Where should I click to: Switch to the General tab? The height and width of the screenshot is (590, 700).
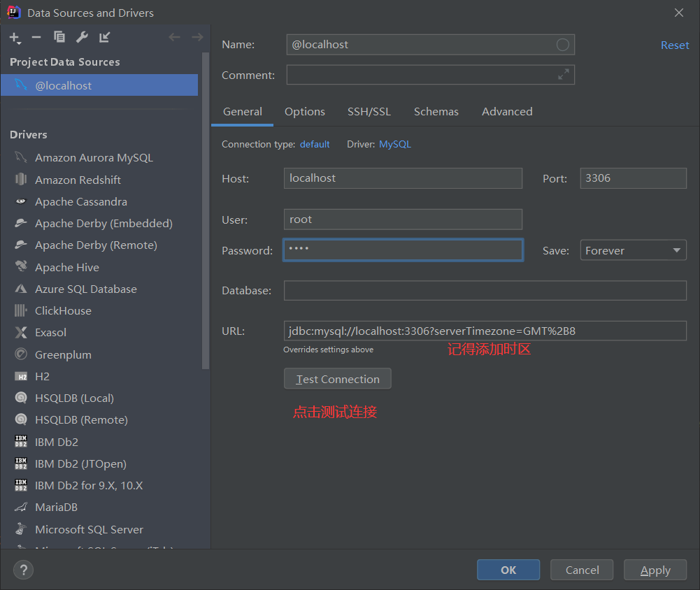(243, 112)
